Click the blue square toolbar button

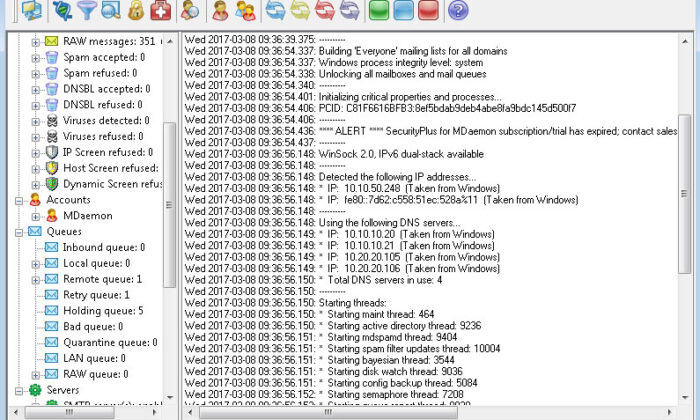click(x=404, y=10)
